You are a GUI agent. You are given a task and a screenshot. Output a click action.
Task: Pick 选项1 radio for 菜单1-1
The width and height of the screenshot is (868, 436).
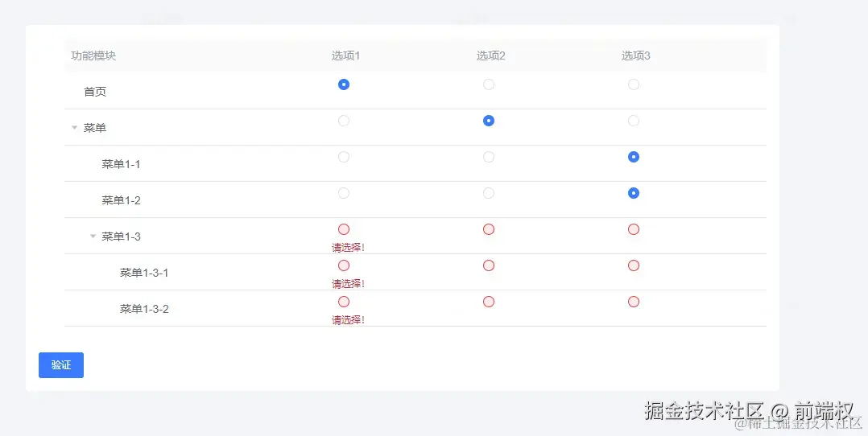[344, 157]
